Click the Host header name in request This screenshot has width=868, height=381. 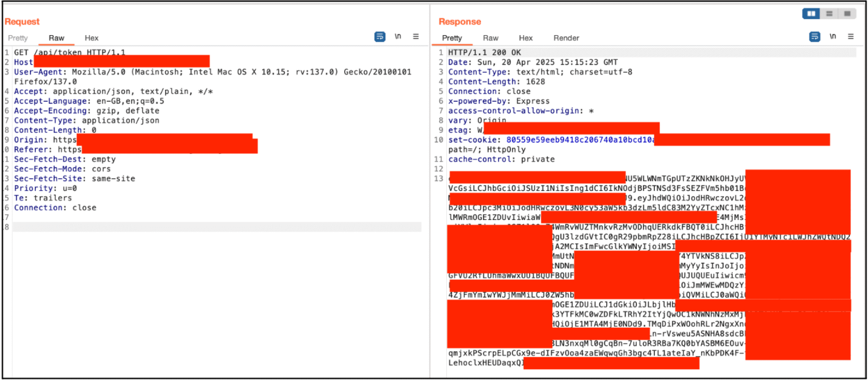pyautogui.click(x=24, y=62)
